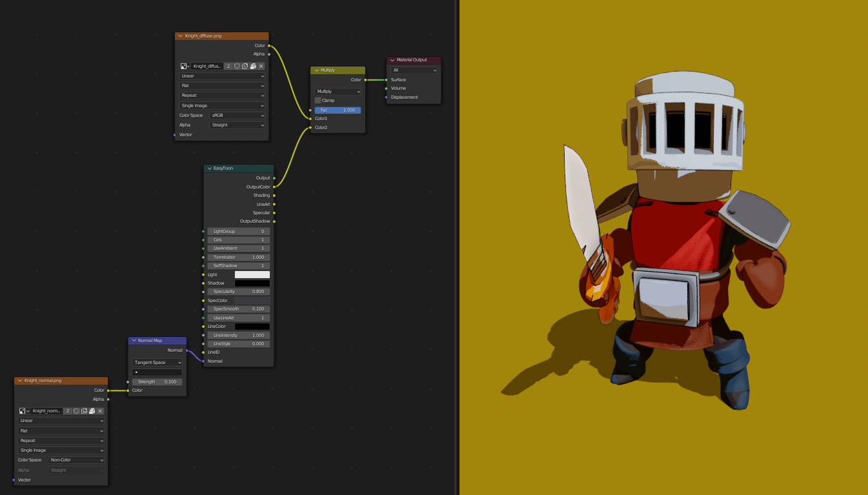Viewport: 868px width, 495px height.
Task: Click the Color output socket of Knight_diffuse.png
Action: click(269, 46)
